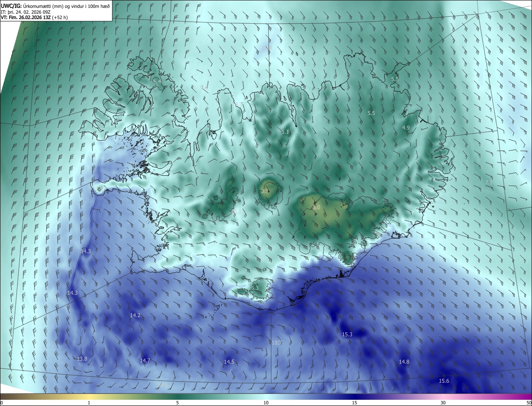Click the legend tick label 1

[89, 403]
